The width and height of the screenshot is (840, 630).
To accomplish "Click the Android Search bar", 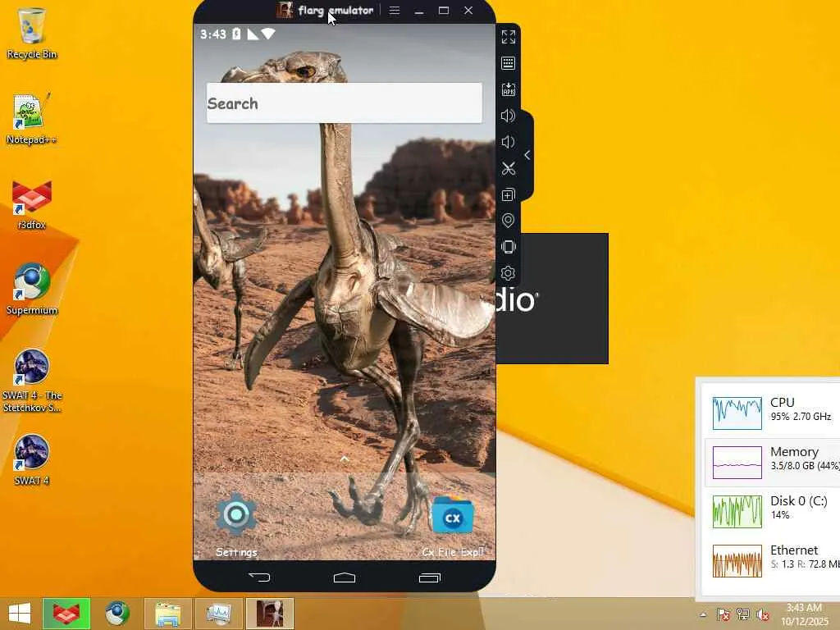I will click(345, 103).
